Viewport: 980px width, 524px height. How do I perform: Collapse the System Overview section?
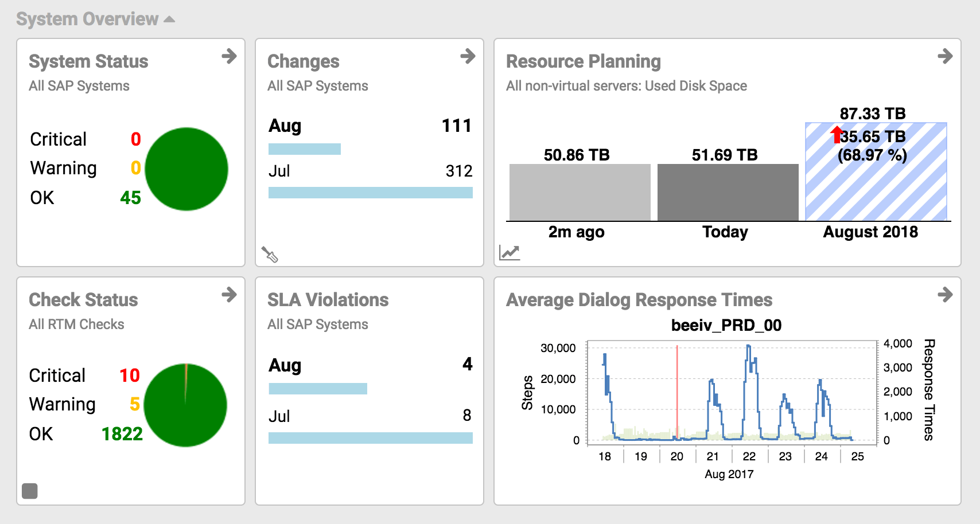169,19
